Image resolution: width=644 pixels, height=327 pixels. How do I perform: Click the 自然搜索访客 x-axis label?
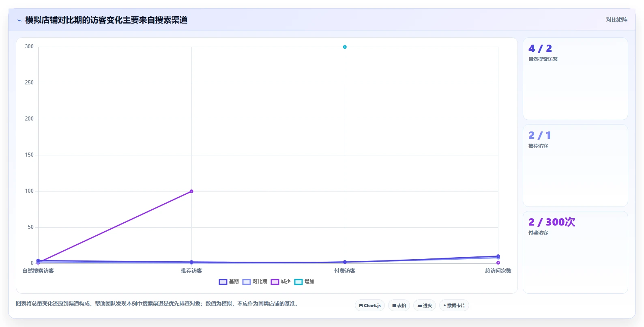pos(38,271)
